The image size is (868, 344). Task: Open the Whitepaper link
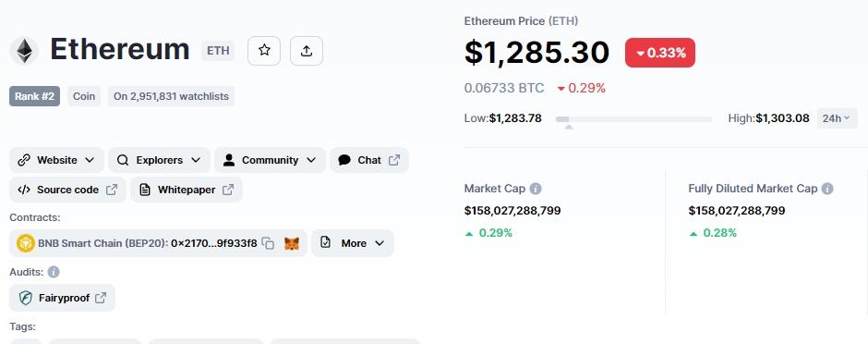(x=187, y=190)
